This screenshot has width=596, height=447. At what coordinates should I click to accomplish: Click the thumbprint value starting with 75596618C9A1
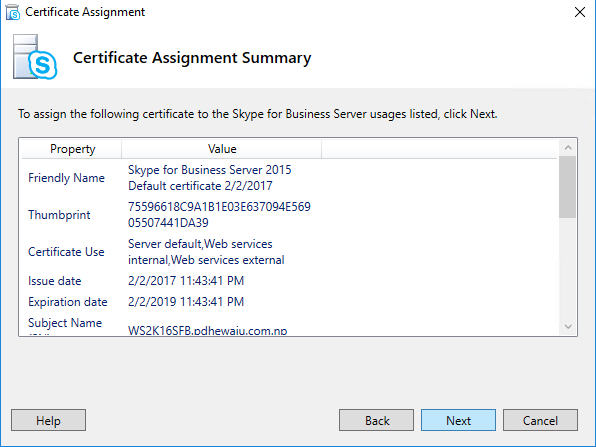(x=219, y=215)
